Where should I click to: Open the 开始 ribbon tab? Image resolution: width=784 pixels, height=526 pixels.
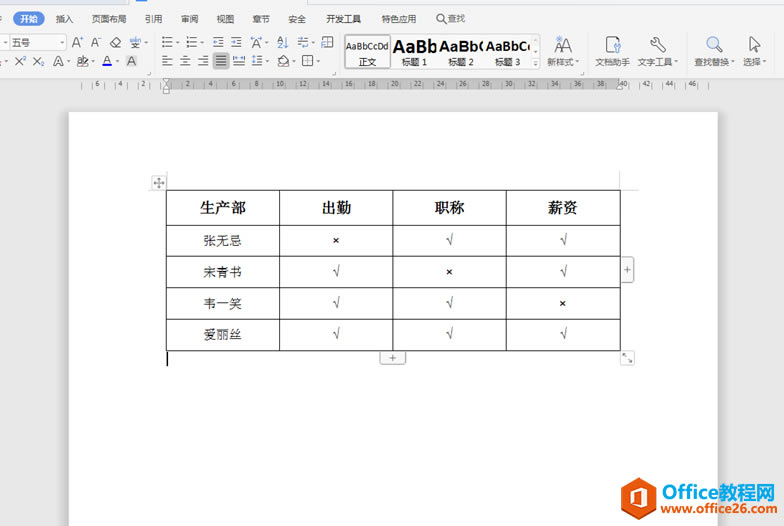pyautogui.click(x=28, y=18)
